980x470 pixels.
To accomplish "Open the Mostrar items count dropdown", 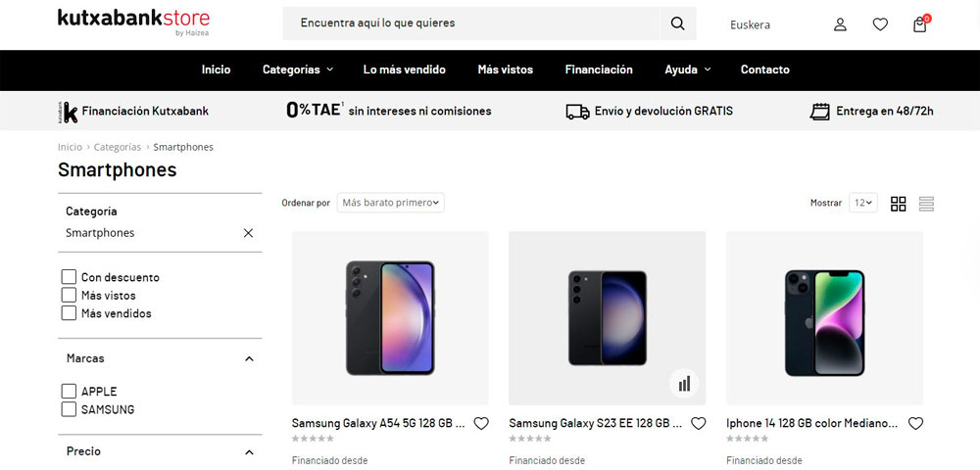I will [x=862, y=203].
